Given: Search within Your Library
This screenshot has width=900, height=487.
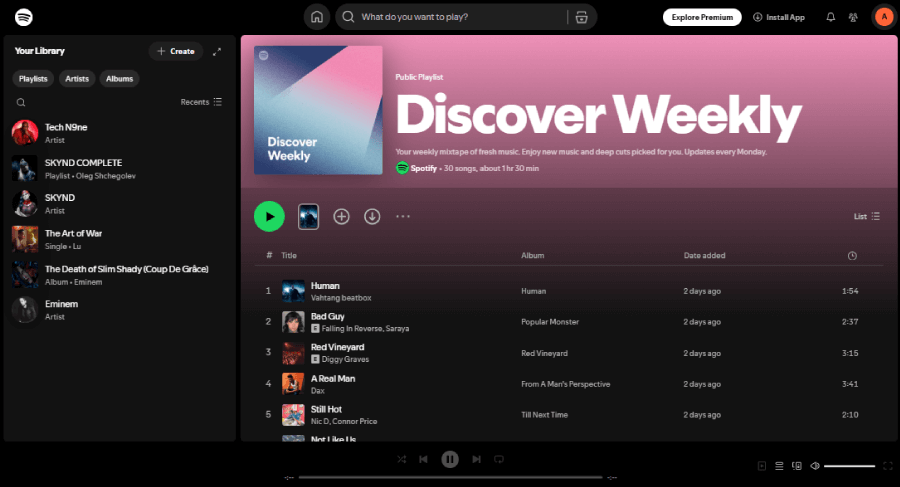Looking at the screenshot, I should tap(21, 102).
